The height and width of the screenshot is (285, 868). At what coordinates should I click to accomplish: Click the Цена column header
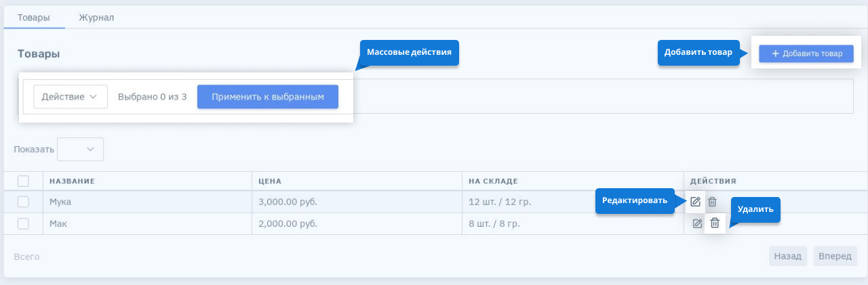pyautogui.click(x=270, y=181)
